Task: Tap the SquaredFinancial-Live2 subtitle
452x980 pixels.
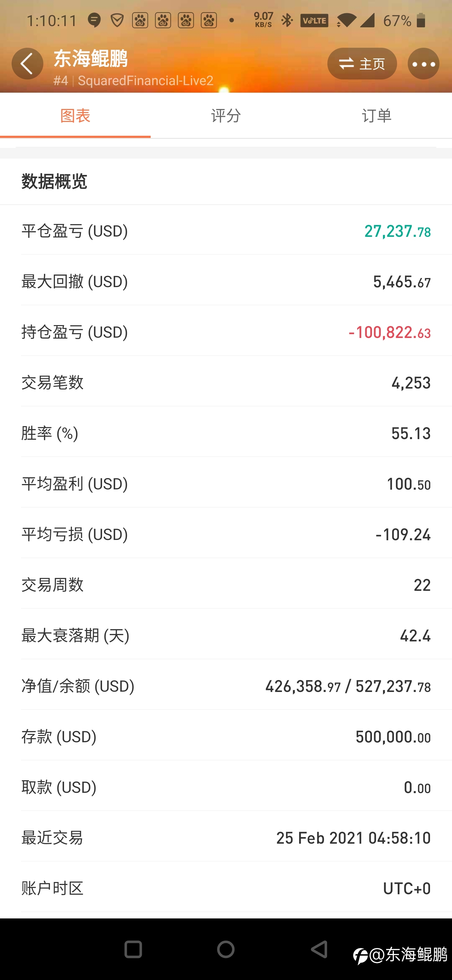Action: 146,80
